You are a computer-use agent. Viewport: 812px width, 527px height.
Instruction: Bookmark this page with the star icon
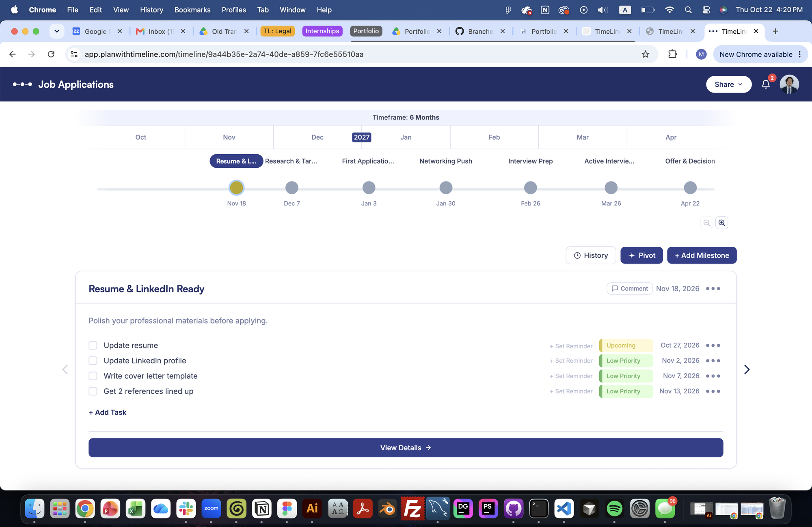[646, 54]
